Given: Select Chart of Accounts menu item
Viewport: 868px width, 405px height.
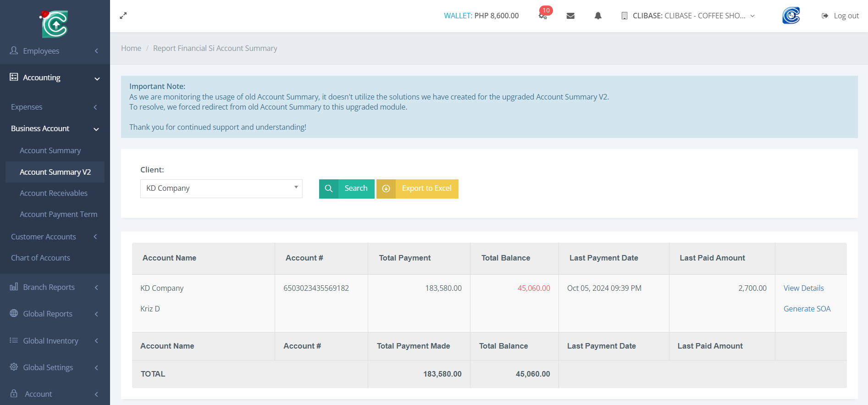Looking at the screenshot, I should tap(41, 258).
